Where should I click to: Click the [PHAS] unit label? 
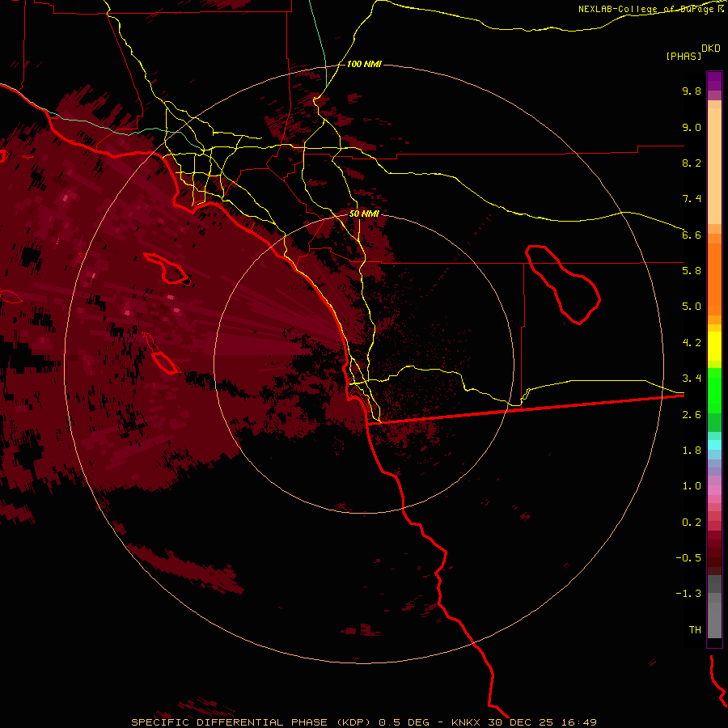coord(684,56)
